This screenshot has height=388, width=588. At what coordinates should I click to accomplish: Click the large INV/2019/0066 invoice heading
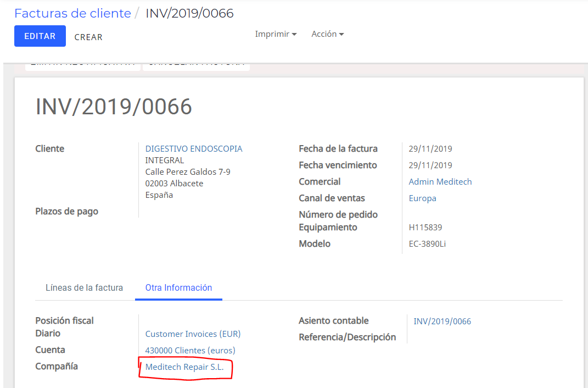114,107
